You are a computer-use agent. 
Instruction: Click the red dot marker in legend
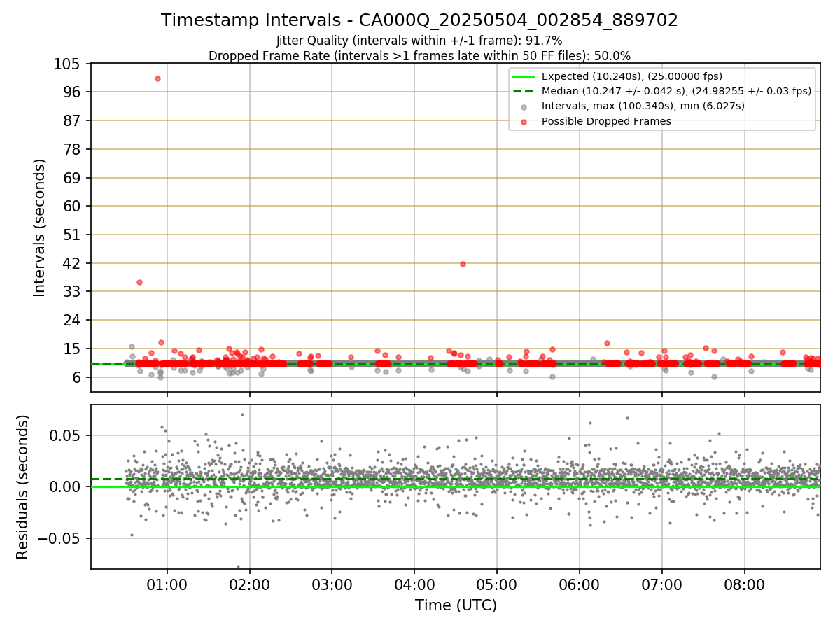tap(524, 121)
